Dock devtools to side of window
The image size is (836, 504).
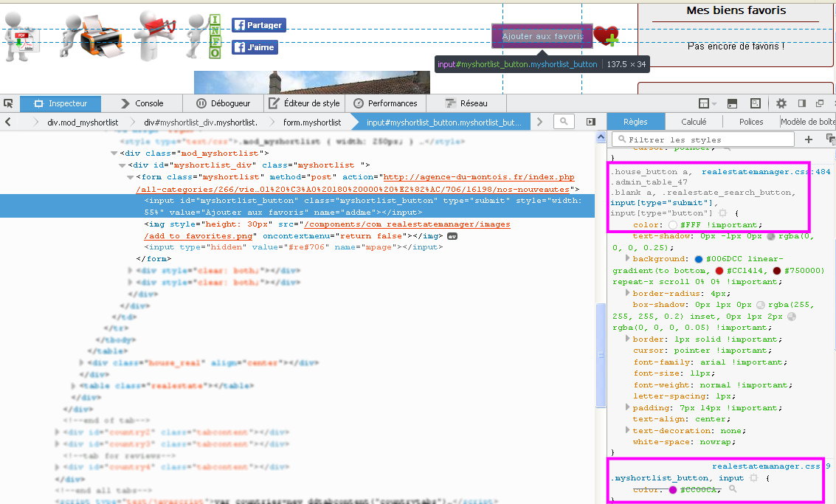tap(802, 103)
